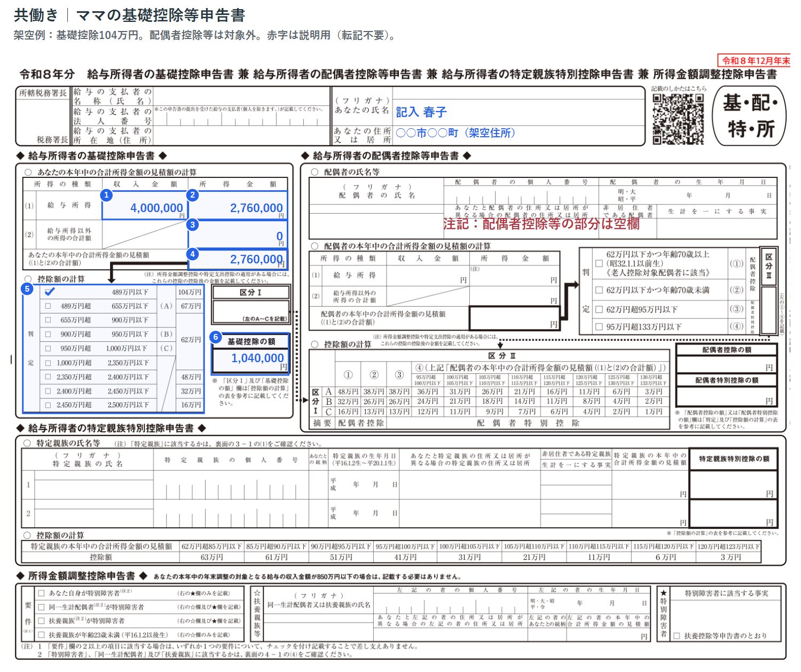Click the 給与所得 所得金額 field in row (1)

(238, 206)
